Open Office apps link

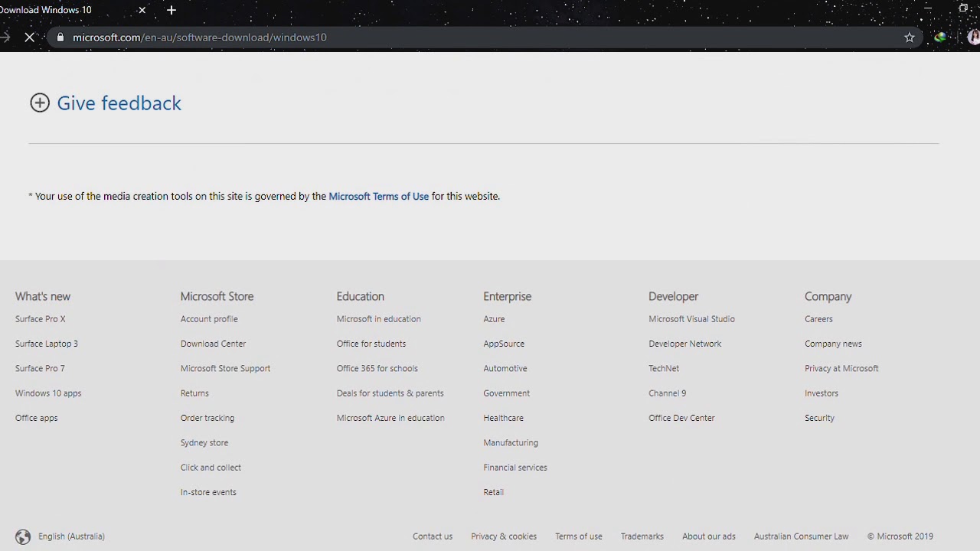pyautogui.click(x=37, y=418)
